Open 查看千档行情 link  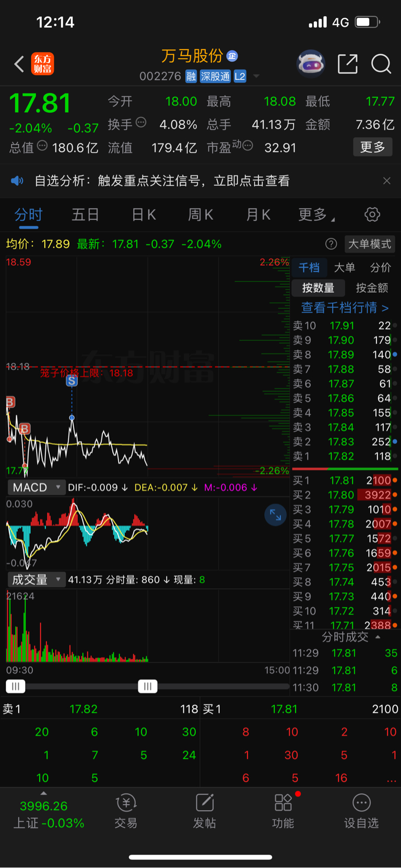pos(345,308)
